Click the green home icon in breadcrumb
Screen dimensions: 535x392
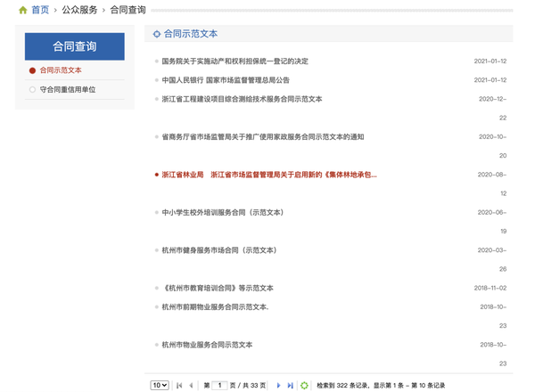click(x=23, y=10)
